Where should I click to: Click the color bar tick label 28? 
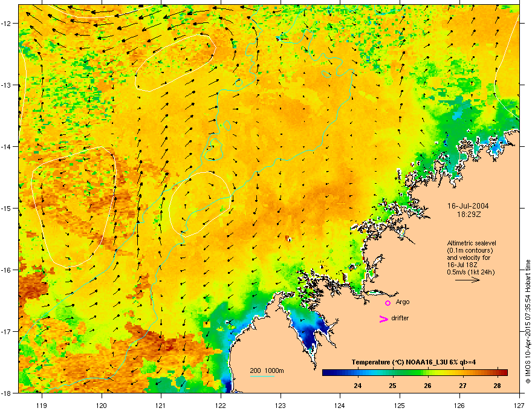pyautogui.click(x=497, y=386)
